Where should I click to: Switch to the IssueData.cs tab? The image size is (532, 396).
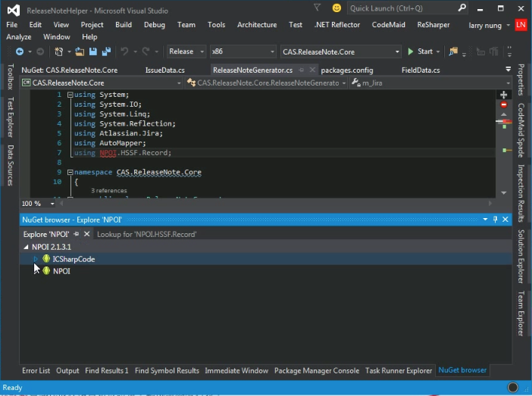[x=165, y=70]
